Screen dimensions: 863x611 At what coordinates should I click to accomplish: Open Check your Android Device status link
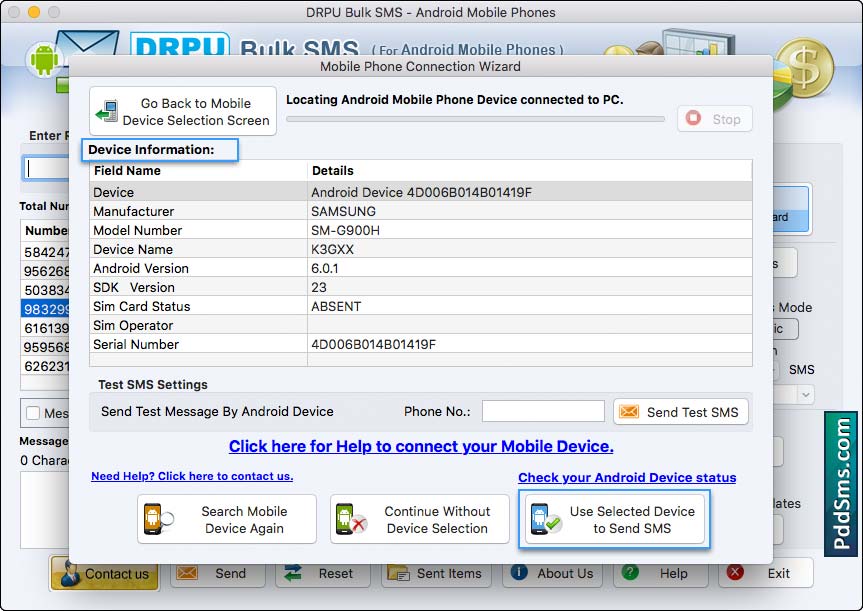tap(627, 477)
